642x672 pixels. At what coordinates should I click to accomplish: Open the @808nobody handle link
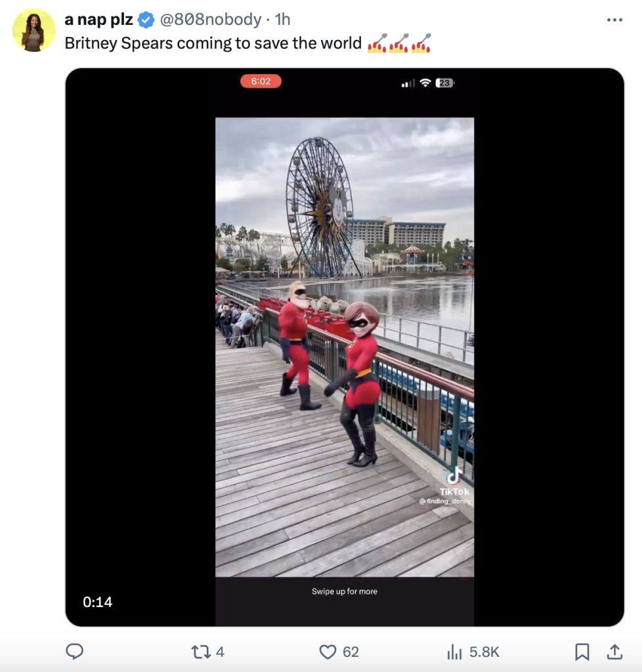click(210, 20)
